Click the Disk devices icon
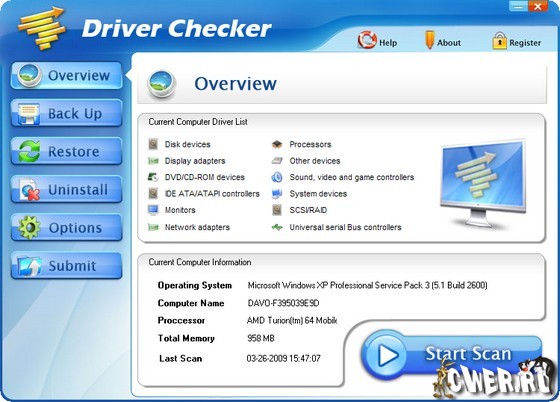This screenshot has height=402, width=560. [x=153, y=144]
